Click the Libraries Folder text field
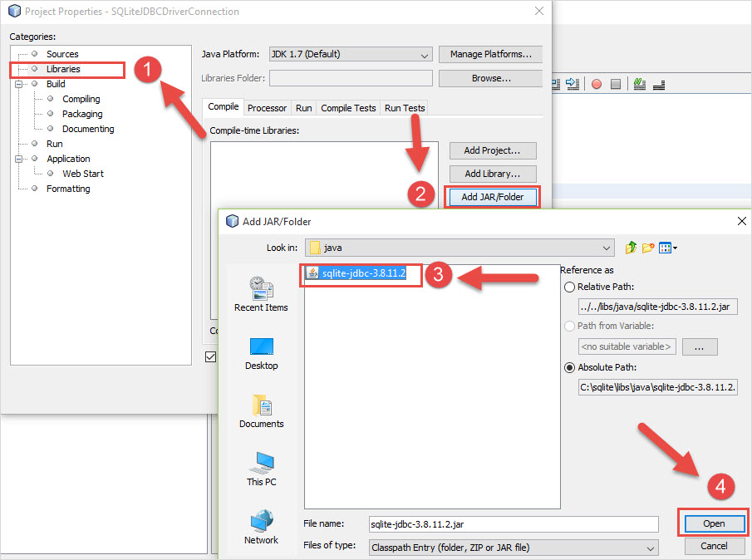Viewport: 752px width, 560px height. pos(351,78)
